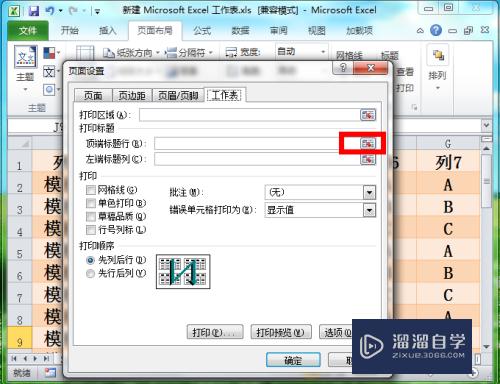Viewport: 500px width, 384px height.
Task: Click the print order preview image
Action: pyautogui.click(x=183, y=272)
